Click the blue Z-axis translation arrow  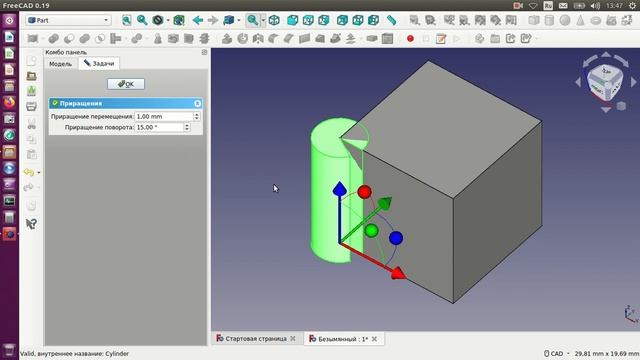(340, 189)
